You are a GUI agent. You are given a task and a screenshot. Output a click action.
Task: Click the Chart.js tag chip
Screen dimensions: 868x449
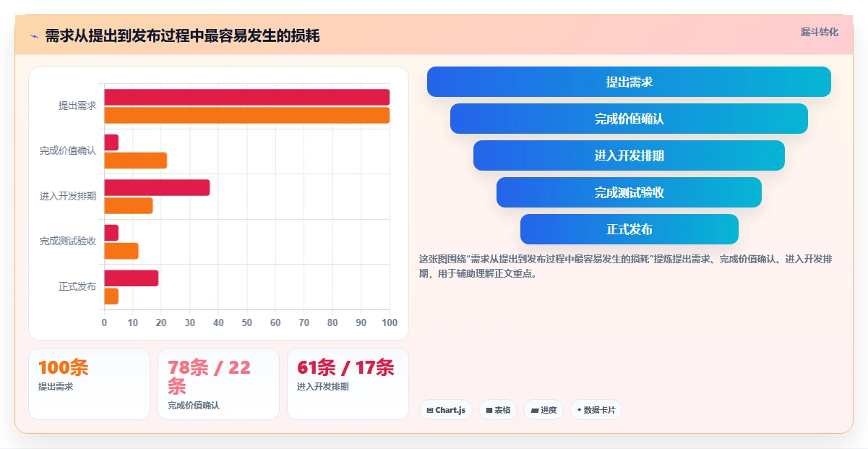[446, 410]
